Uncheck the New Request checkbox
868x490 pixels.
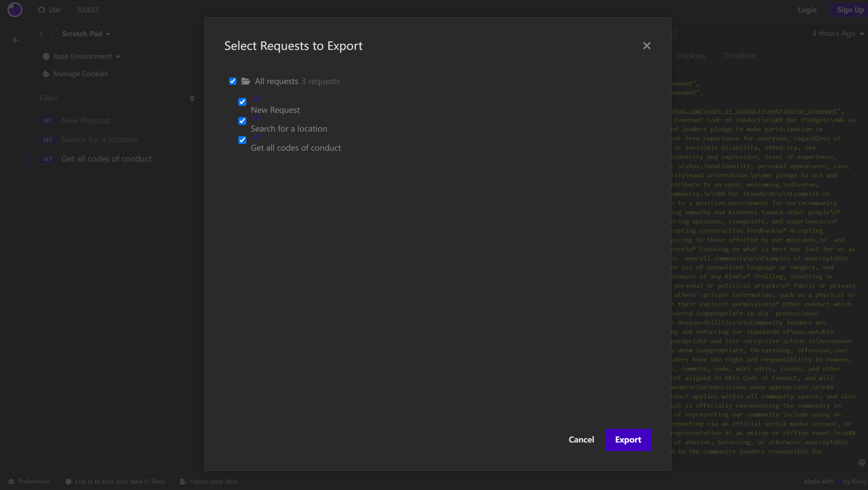tap(242, 102)
